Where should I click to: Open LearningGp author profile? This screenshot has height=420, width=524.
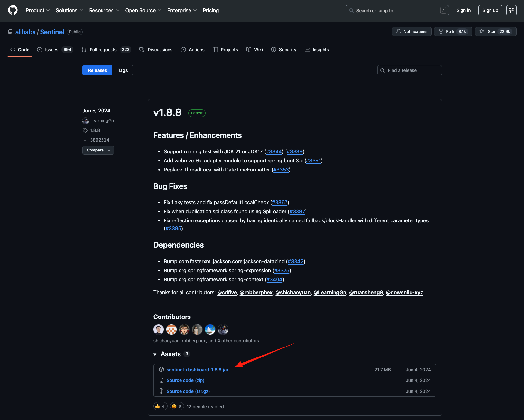pyautogui.click(x=102, y=121)
